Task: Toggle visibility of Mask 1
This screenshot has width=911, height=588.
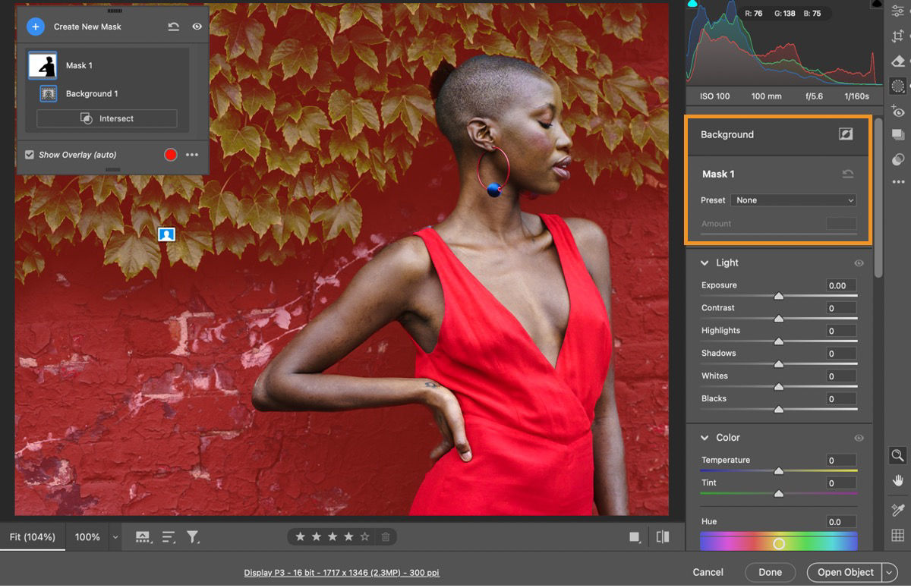Action: coord(197,25)
